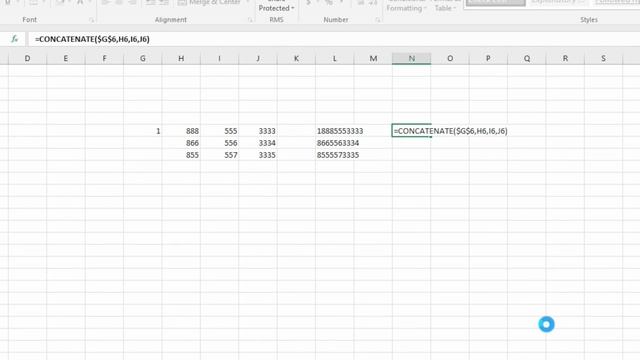The height and width of the screenshot is (360, 640).
Task: Select the cell containing 855
Action: tap(181, 155)
